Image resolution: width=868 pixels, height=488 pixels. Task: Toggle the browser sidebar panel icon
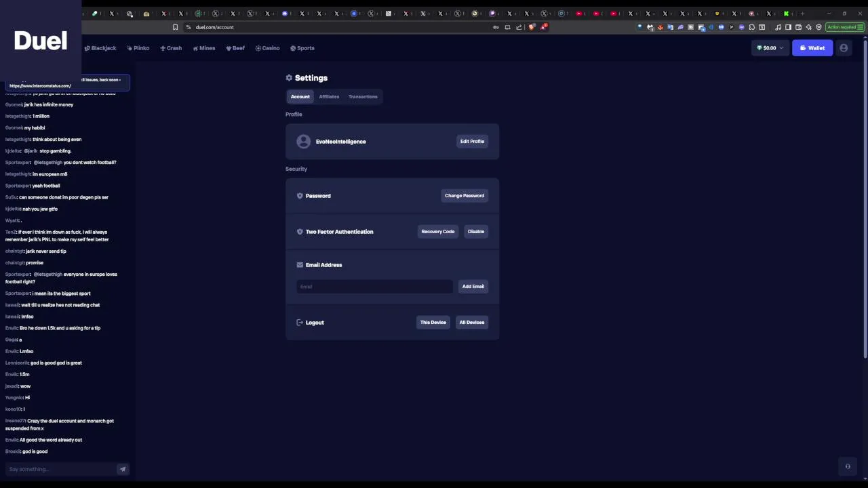tap(788, 27)
